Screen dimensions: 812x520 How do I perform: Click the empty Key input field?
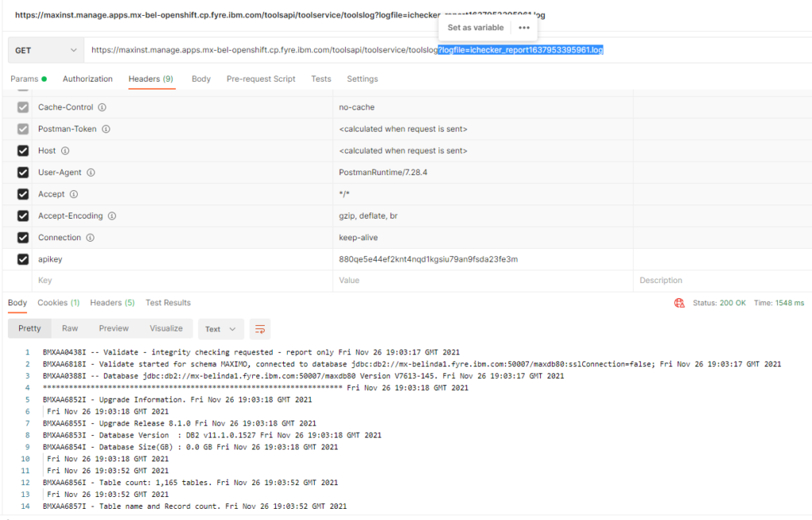point(182,280)
